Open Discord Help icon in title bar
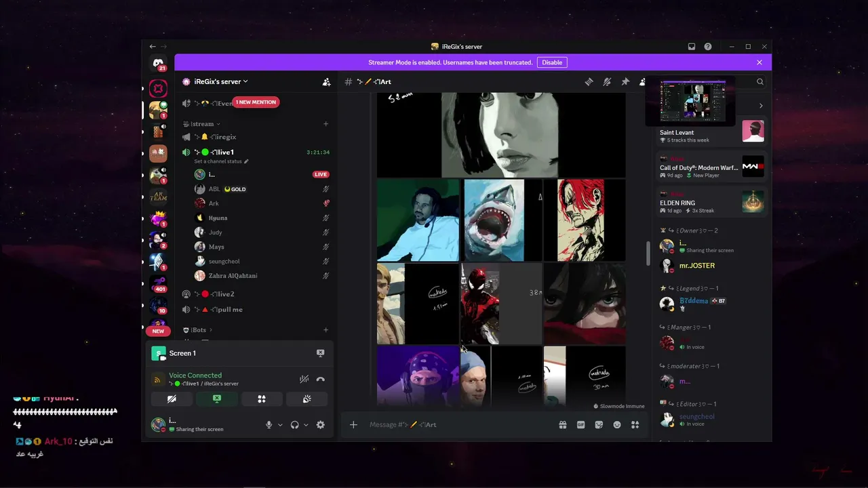Screen dimensions: 868x488 pos(708,47)
